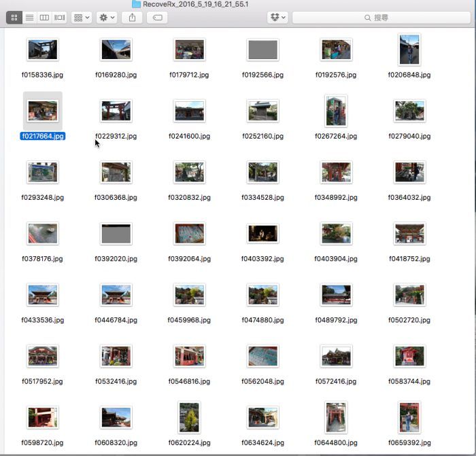Select the tree portrait thumbnail f0620224.jpg

pyautogui.click(x=189, y=417)
